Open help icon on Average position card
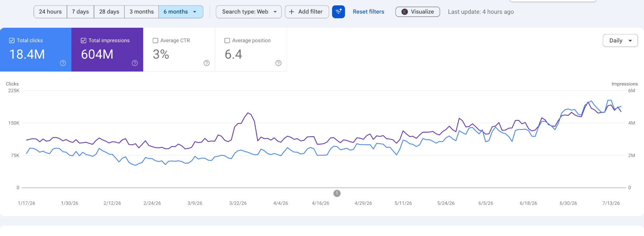This screenshot has width=644, height=236. tap(278, 63)
